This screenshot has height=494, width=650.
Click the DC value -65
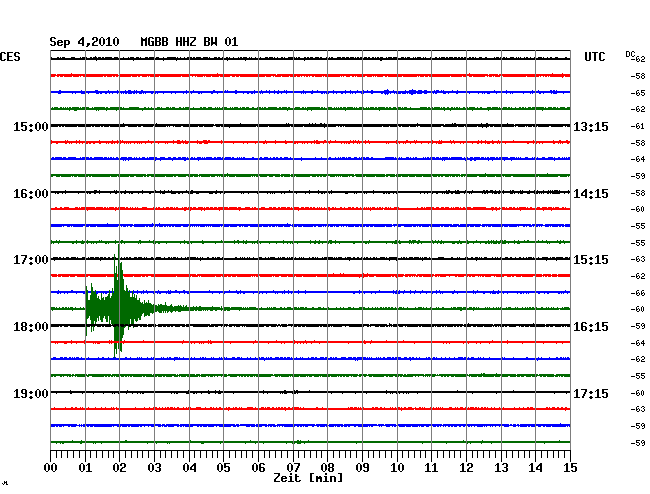pos(638,93)
